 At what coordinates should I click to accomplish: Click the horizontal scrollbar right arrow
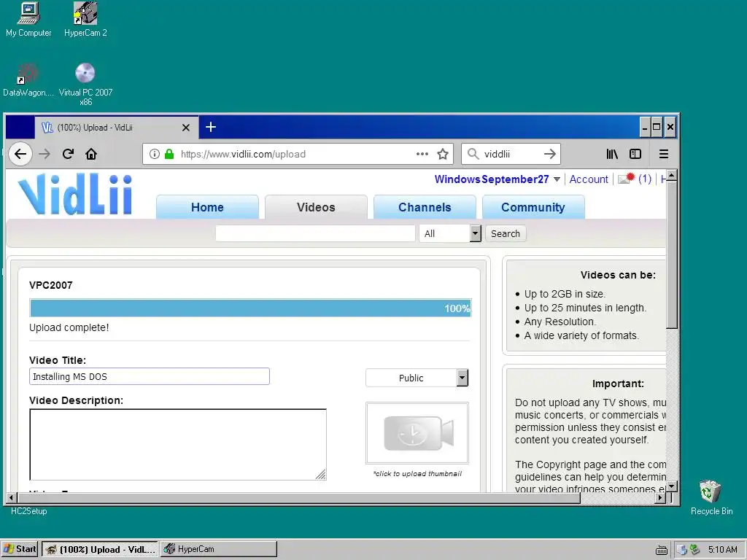click(x=659, y=498)
